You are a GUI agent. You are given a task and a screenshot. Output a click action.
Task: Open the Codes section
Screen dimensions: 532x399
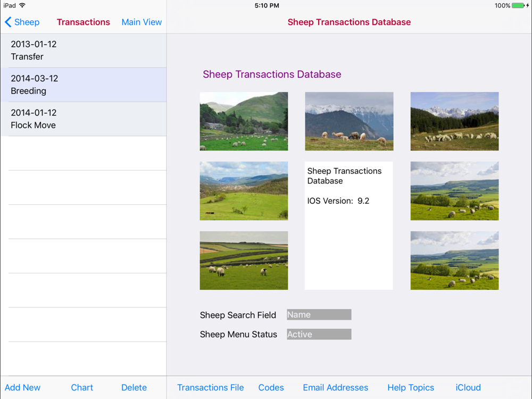pyautogui.click(x=271, y=387)
